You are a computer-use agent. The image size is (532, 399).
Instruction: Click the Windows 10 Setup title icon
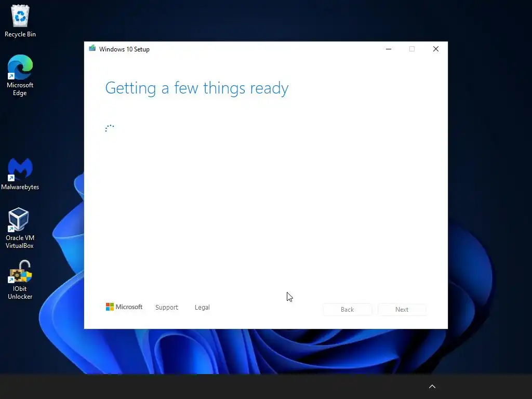(92, 49)
